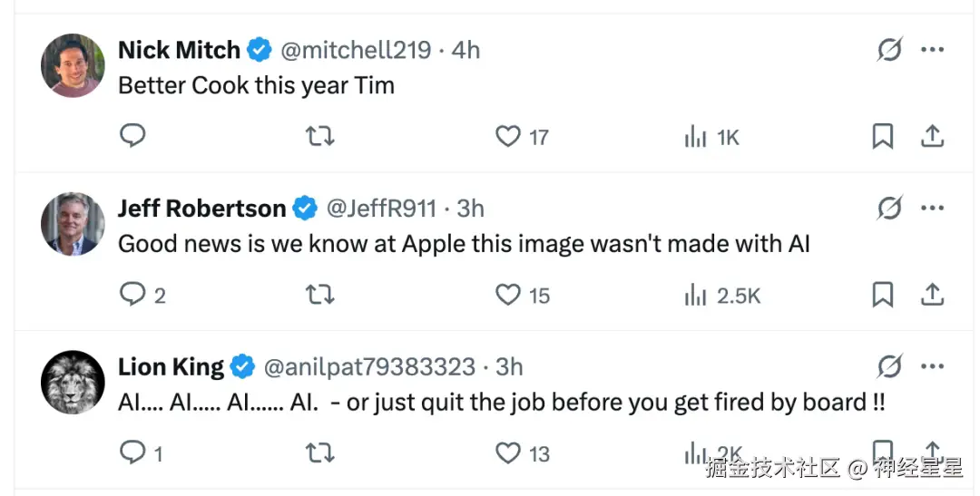The image size is (980, 496).
Task: Retweet Nick Mitch's post
Action: pos(319,136)
